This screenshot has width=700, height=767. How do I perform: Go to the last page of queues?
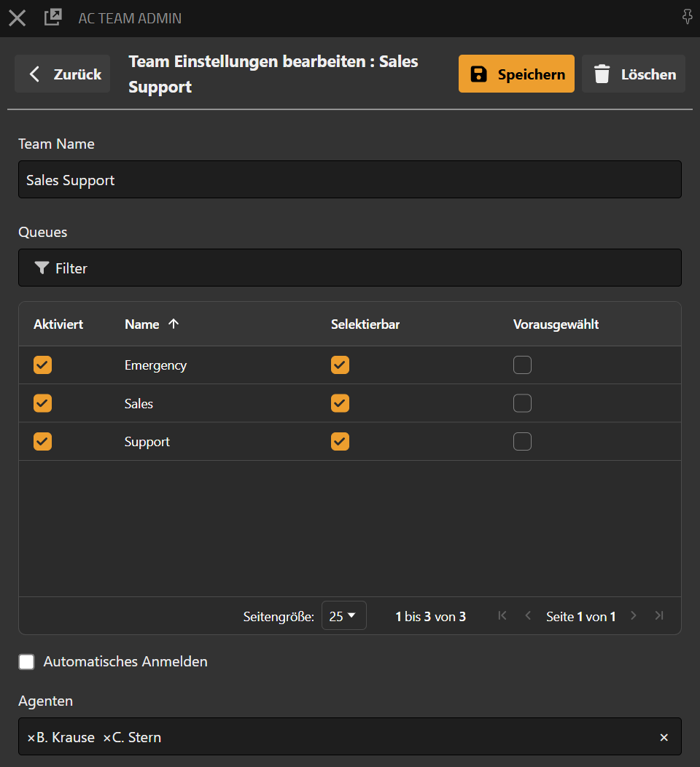pyautogui.click(x=659, y=616)
